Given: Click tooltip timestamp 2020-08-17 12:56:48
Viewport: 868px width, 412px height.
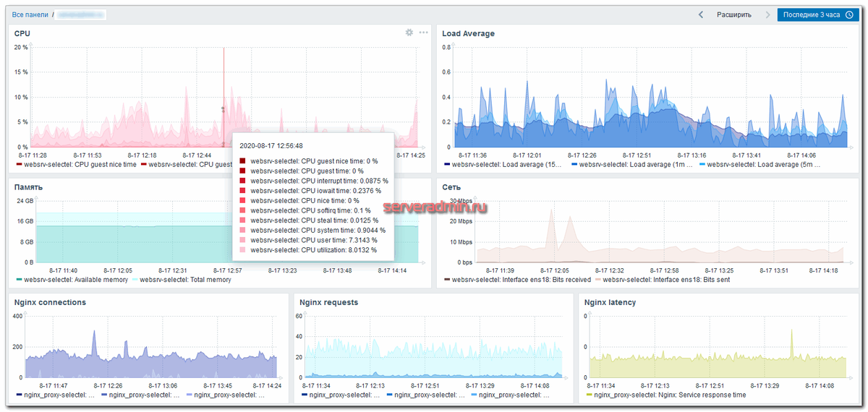Looking at the screenshot, I should [271, 145].
